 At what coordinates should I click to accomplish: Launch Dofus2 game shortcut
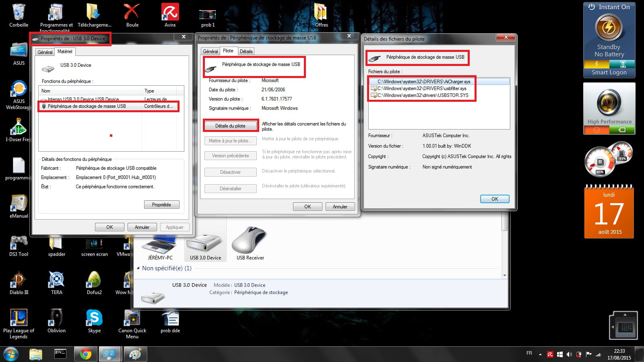coord(94,283)
